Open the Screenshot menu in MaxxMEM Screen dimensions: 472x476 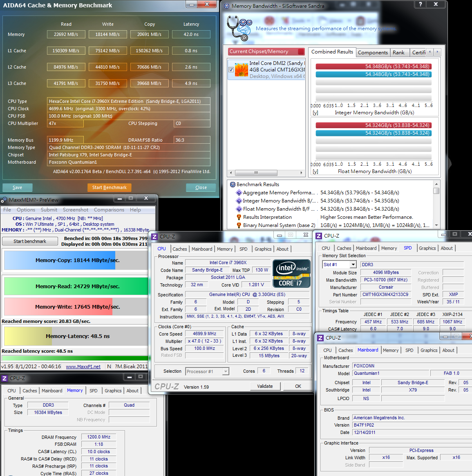point(75,210)
